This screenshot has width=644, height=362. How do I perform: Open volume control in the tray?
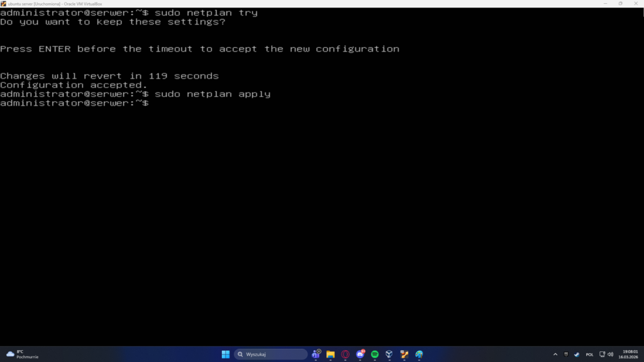click(611, 354)
